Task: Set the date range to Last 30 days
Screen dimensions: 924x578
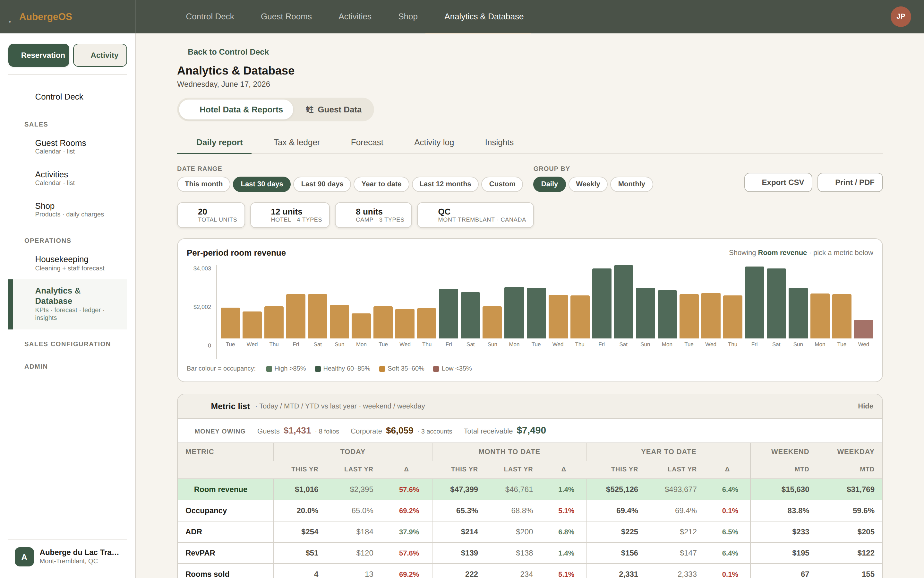Action: [261, 184]
